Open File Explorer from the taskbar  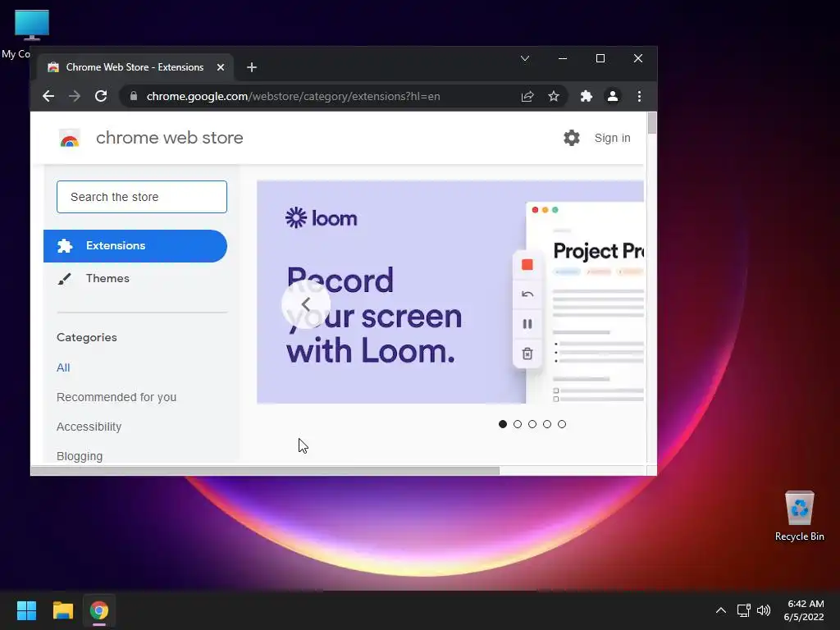pyautogui.click(x=62, y=610)
